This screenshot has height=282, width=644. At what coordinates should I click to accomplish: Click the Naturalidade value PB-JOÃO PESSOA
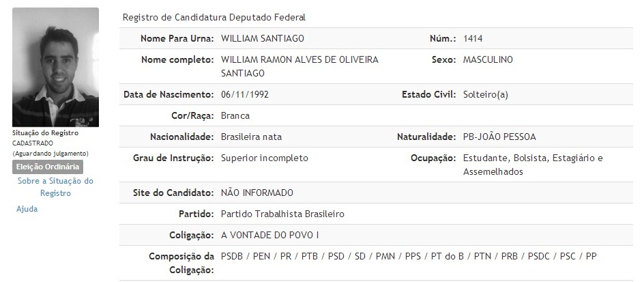click(499, 137)
